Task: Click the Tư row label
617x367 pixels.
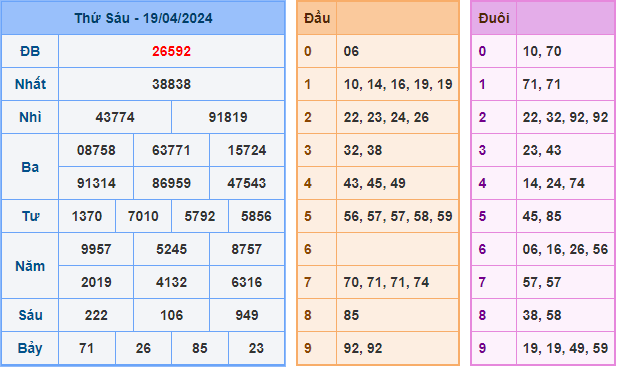Action: pos(30,216)
